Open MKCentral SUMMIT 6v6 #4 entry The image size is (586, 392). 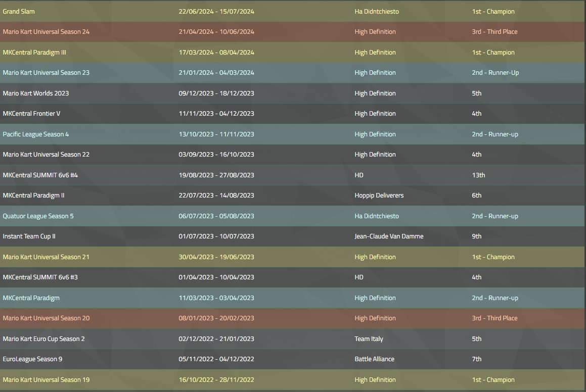(x=40, y=175)
